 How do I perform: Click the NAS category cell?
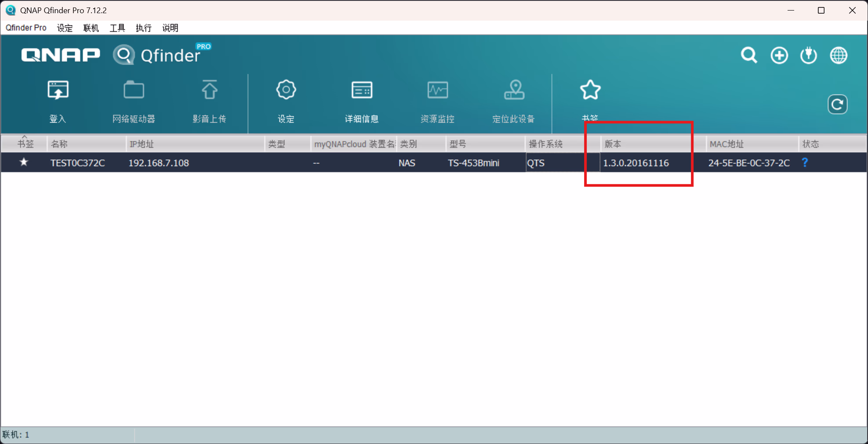(407, 163)
